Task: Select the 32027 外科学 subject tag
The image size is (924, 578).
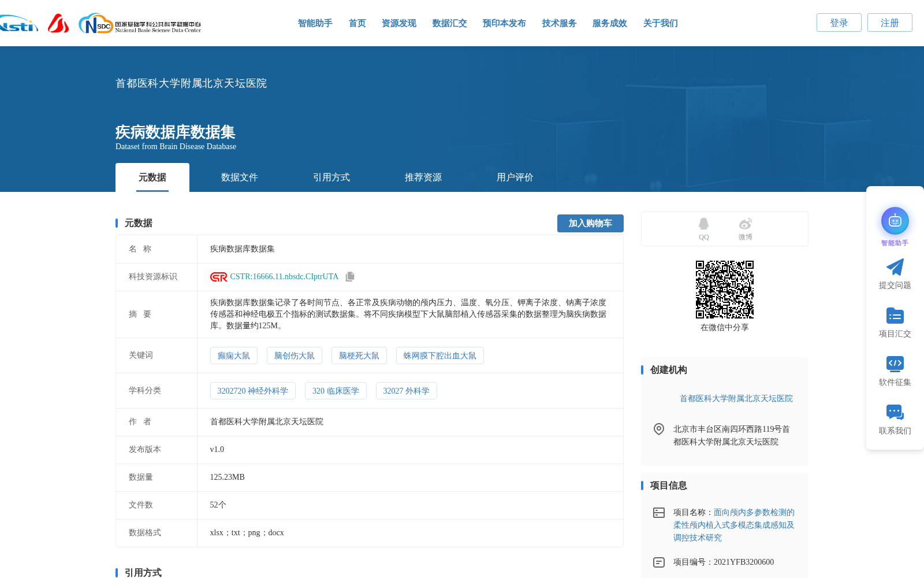Action: [x=407, y=391]
